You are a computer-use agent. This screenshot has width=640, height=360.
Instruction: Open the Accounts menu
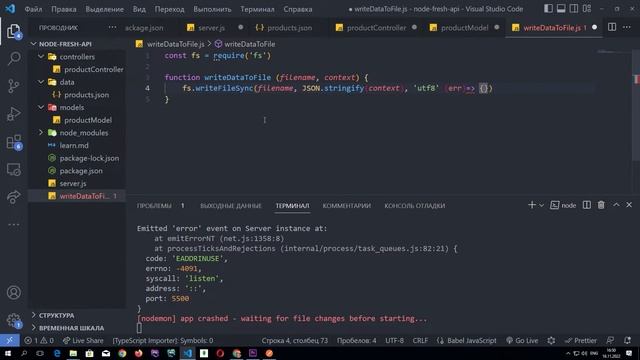(x=13, y=292)
